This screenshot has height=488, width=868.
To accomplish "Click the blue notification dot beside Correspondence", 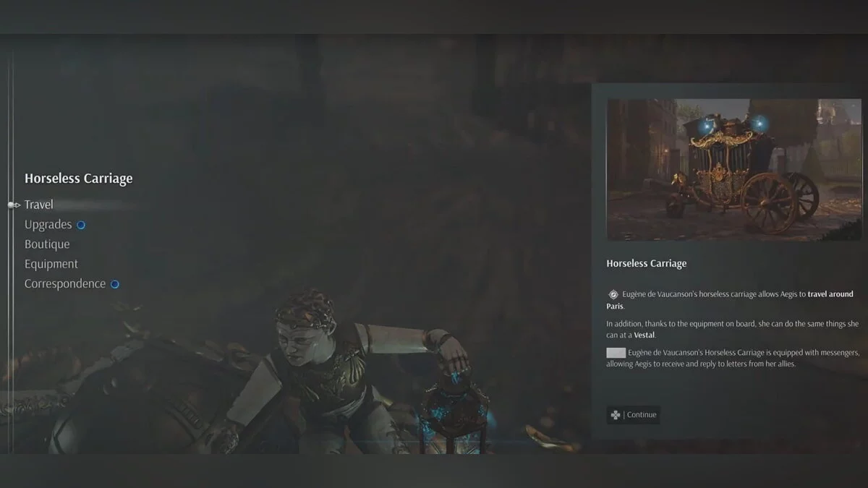I will point(114,284).
